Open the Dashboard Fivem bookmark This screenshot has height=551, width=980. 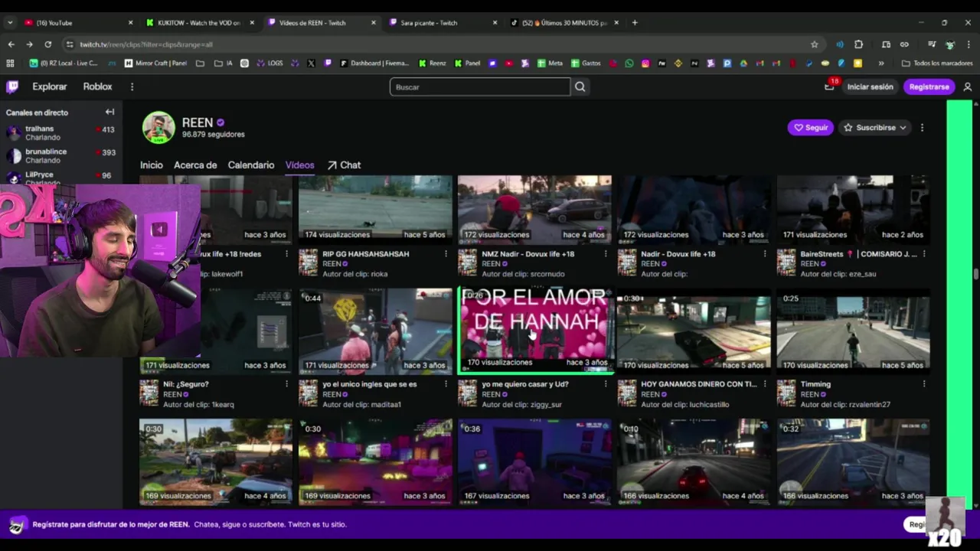click(374, 64)
